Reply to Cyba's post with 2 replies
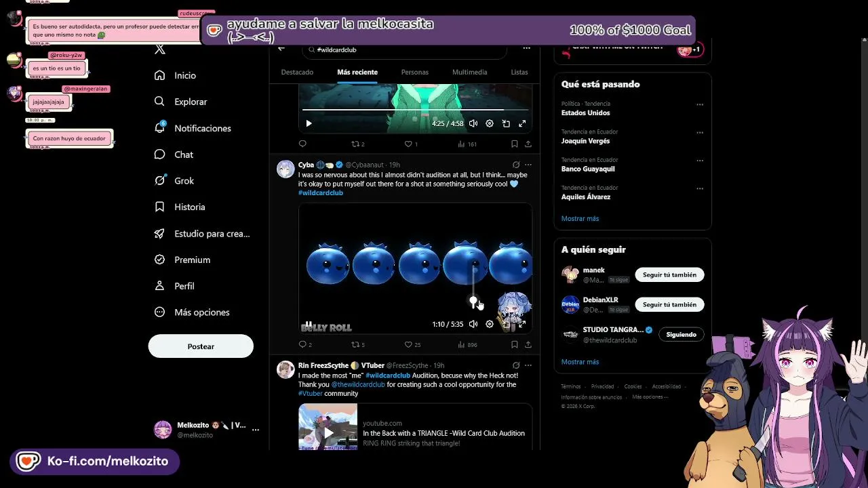This screenshot has height=488, width=868. [305, 344]
